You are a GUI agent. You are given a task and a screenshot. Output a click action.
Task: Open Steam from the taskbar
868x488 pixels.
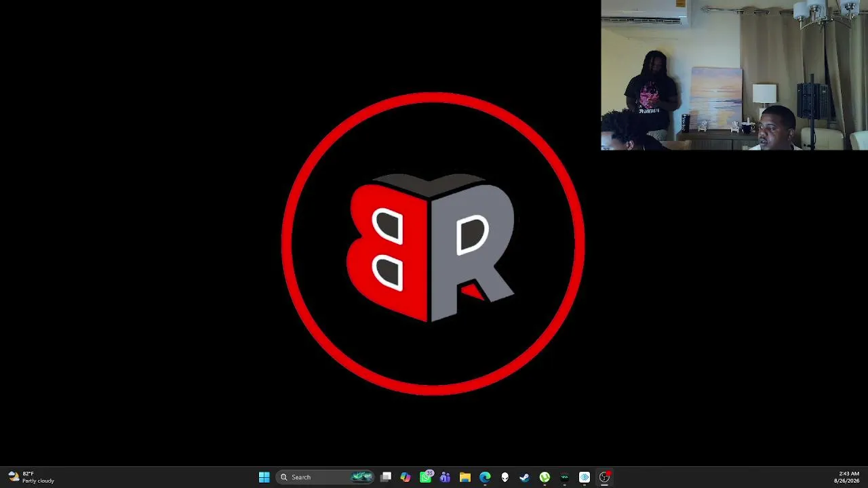point(524,477)
